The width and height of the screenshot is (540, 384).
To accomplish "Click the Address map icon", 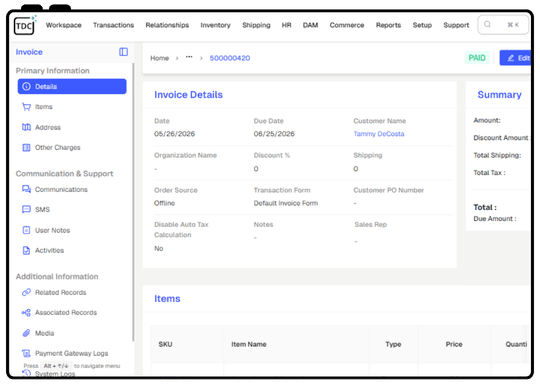I will (x=26, y=127).
